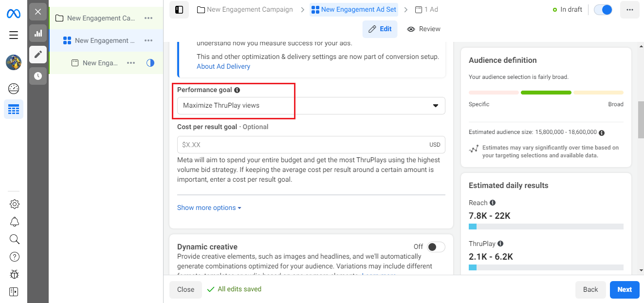Open the bar chart insights icon
This screenshot has width=644, height=303.
38,33
